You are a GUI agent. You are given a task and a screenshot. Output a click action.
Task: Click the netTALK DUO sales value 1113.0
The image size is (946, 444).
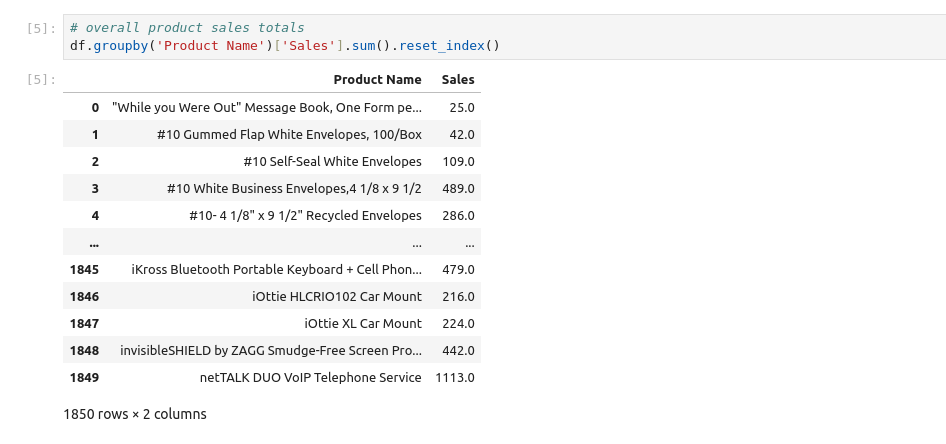coord(455,377)
